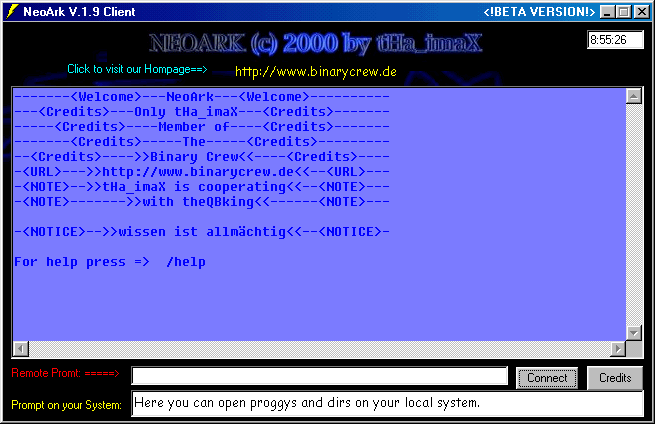Viewport: 655px width, 424px height.
Task: Click the vertical scrollbar track of console
Action: (632, 215)
